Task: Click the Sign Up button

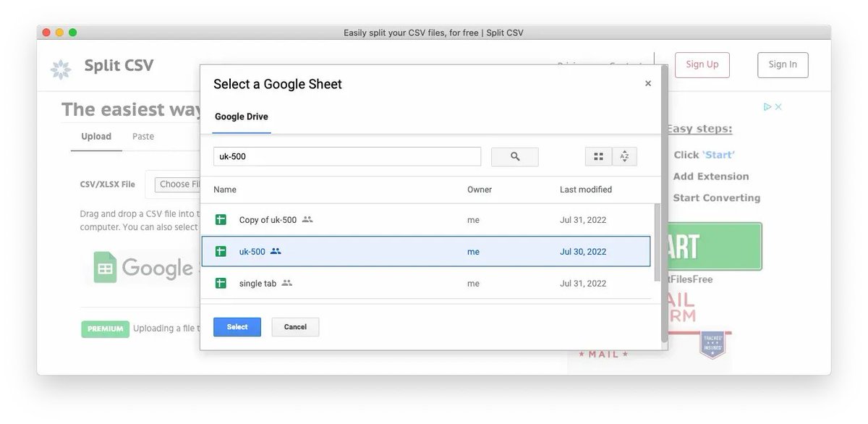Action: (x=702, y=64)
